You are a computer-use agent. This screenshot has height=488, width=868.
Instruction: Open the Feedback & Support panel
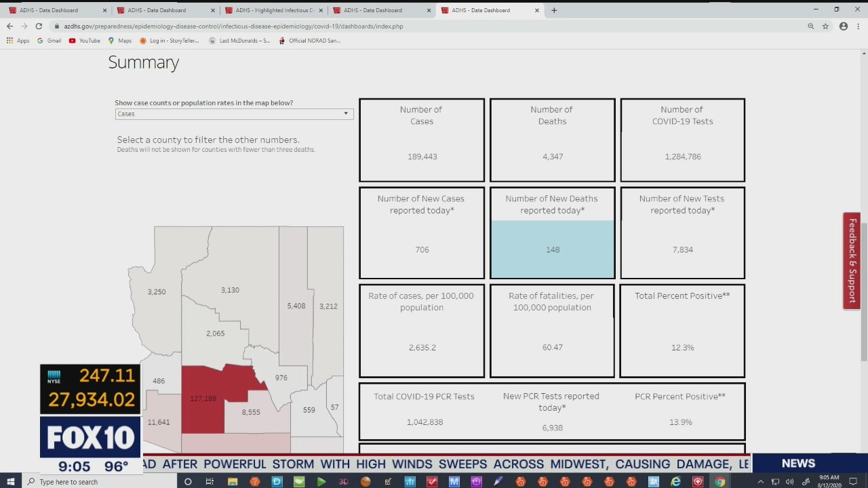coord(852,261)
